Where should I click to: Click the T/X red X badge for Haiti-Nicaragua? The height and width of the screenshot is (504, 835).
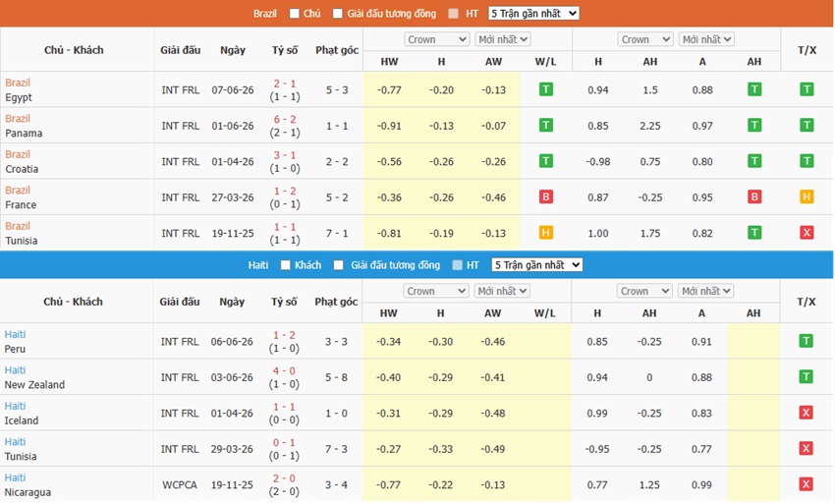click(x=807, y=484)
